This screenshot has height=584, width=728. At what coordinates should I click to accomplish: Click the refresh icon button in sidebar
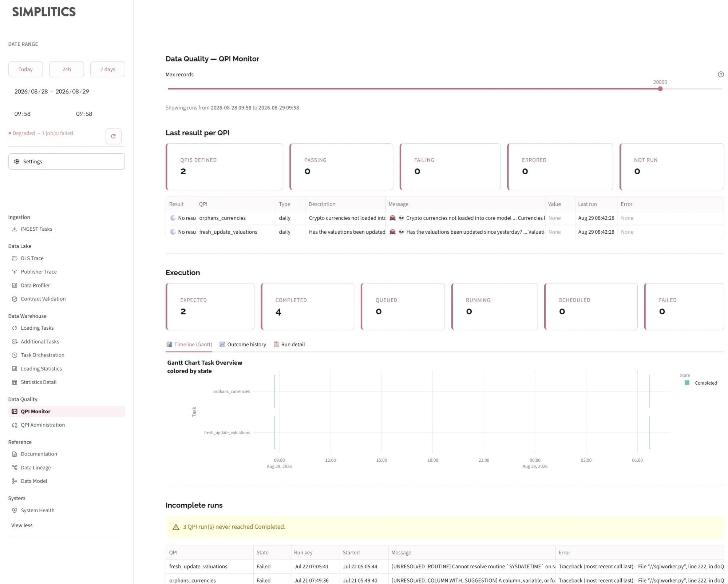click(113, 136)
